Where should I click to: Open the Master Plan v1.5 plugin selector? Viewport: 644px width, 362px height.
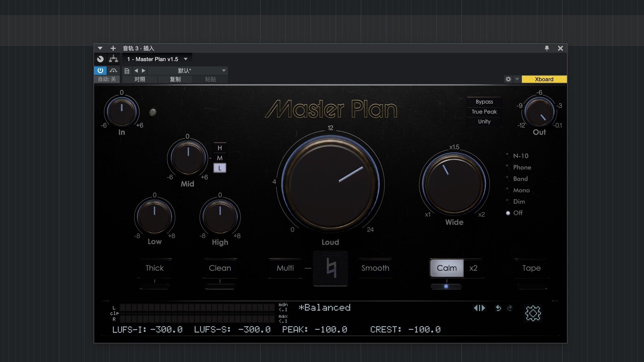(x=157, y=59)
